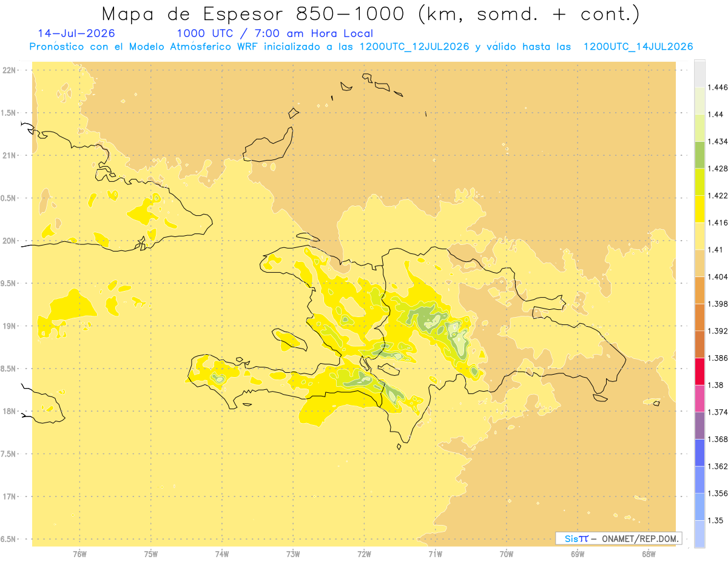Select the 69W longitude label
The height and width of the screenshot is (562, 728).
(x=578, y=554)
